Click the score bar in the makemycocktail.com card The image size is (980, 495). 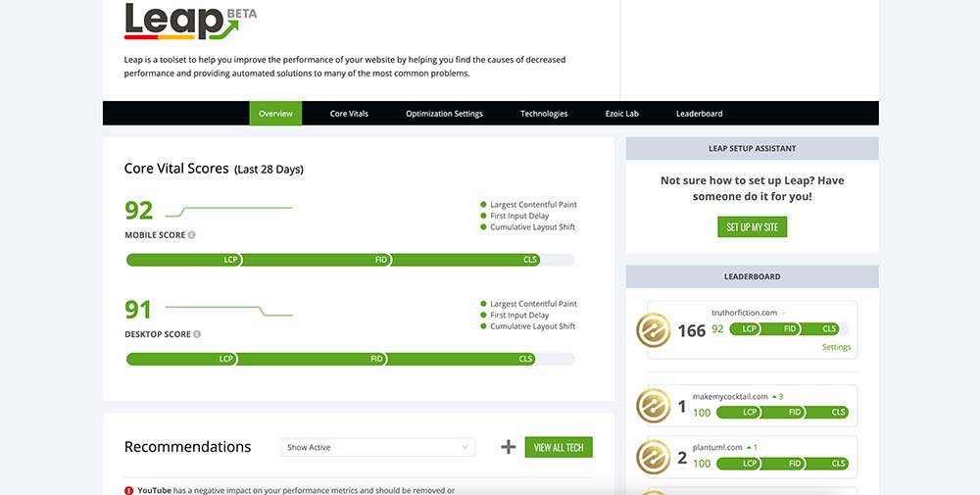tap(782, 413)
